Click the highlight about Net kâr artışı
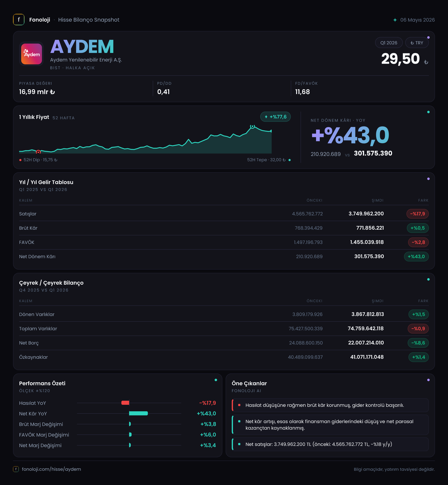The image size is (448, 485). pyautogui.click(x=330, y=425)
